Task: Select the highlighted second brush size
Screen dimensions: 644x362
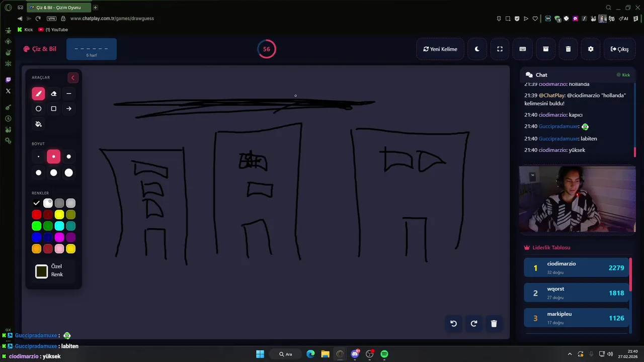Action: coord(54,157)
